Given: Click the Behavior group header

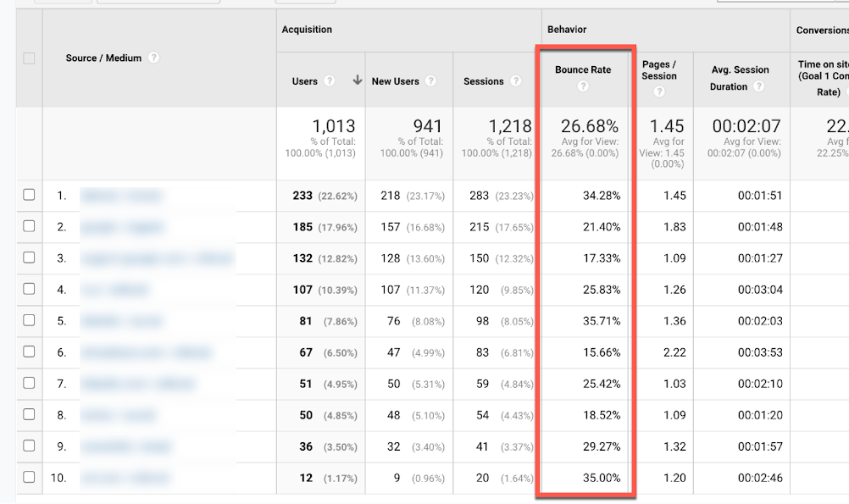Looking at the screenshot, I should tap(567, 30).
